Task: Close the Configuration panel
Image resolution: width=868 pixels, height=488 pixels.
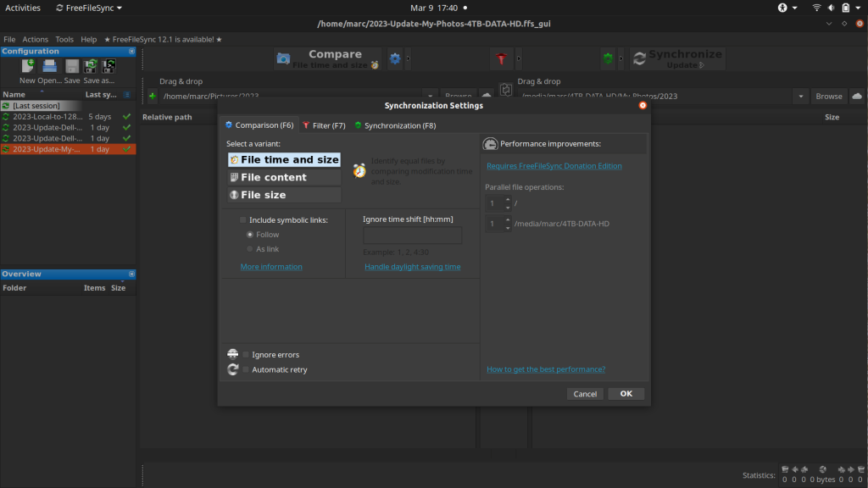Action: click(131, 52)
